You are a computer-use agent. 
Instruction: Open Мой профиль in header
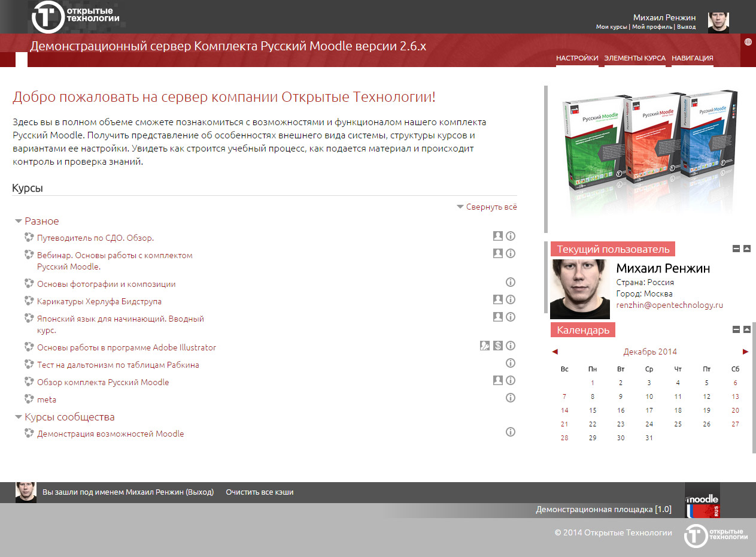(652, 27)
